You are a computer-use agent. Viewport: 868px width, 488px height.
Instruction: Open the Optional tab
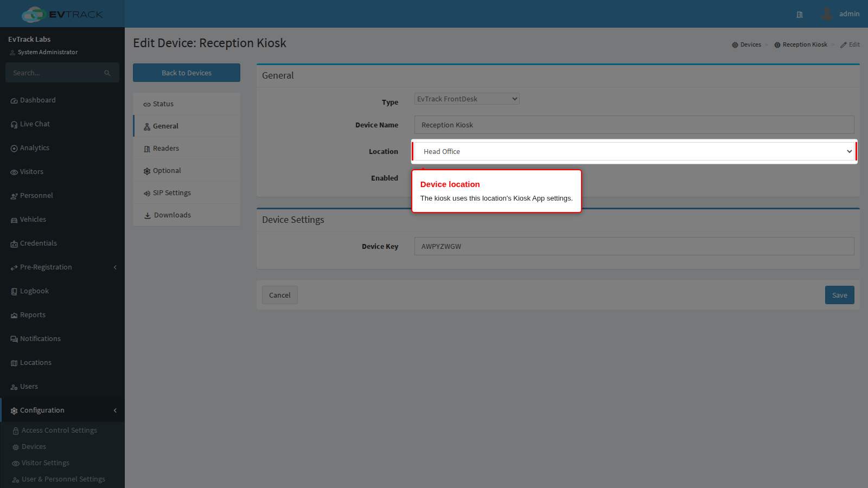(x=187, y=171)
